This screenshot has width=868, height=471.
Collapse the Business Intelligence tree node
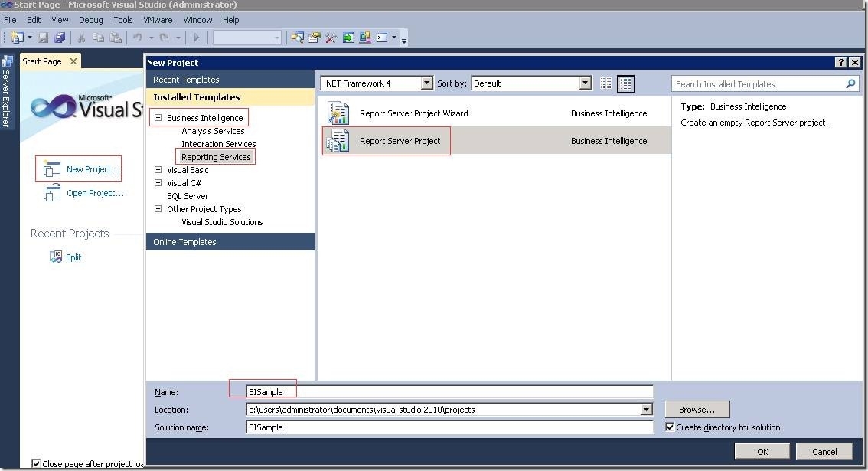158,117
